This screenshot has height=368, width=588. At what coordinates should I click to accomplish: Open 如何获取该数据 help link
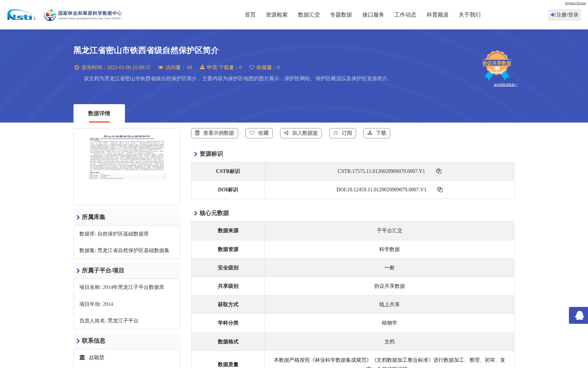(x=505, y=85)
